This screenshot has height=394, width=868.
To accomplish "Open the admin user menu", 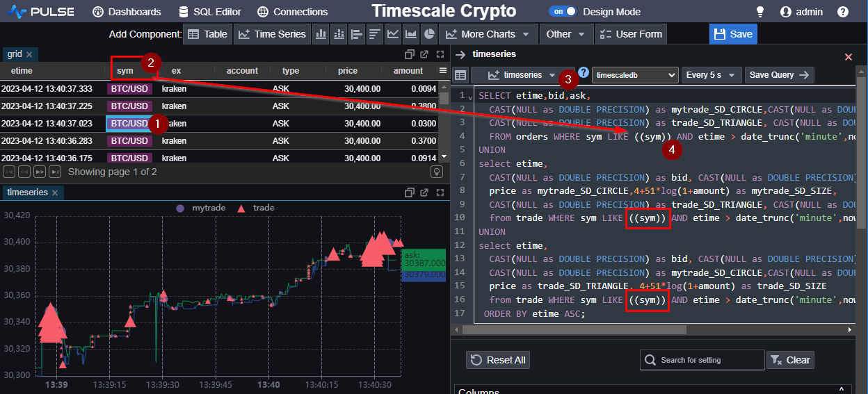I will [801, 12].
